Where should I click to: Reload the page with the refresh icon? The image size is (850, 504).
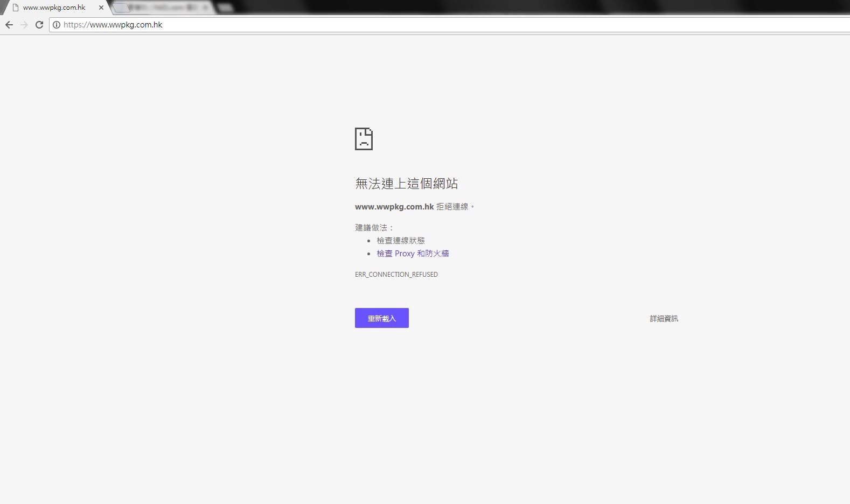(x=39, y=25)
